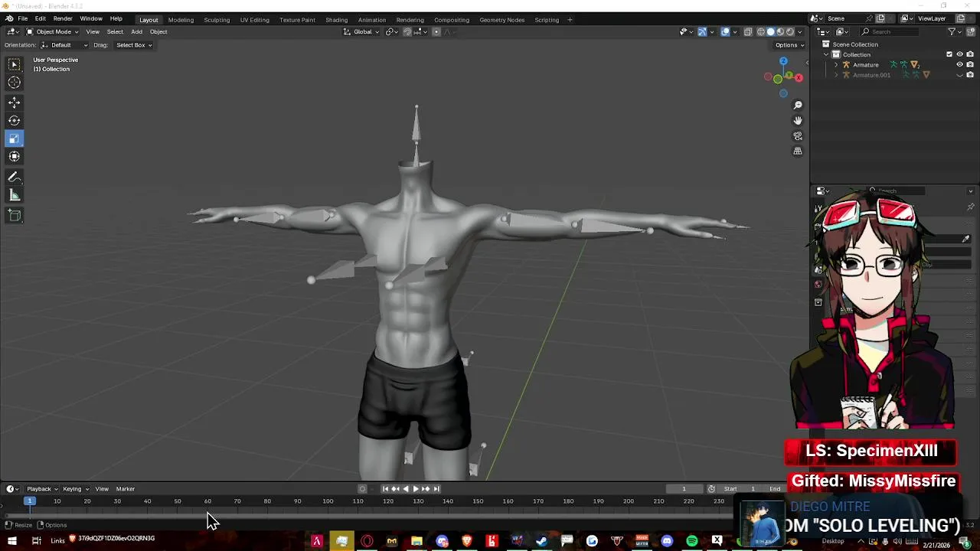Toggle X-ray view
Viewport: 980px width, 551px height.
(748, 31)
